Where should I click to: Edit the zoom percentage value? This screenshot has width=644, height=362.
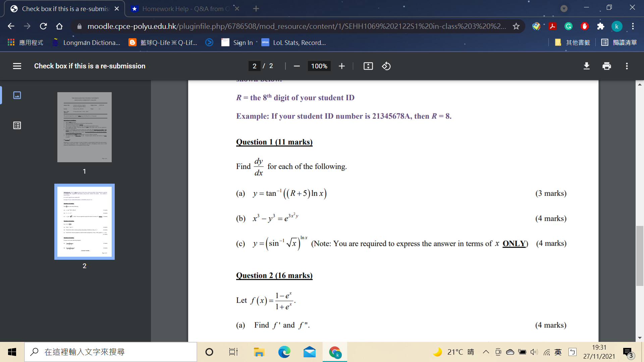pos(319,66)
